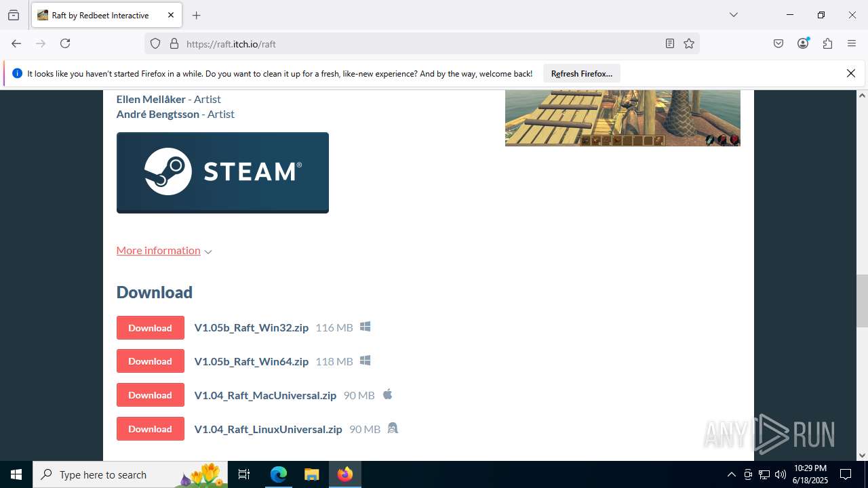This screenshot has width=868, height=488.
Task: Click the forward navigation arrow
Action: (x=41, y=43)
